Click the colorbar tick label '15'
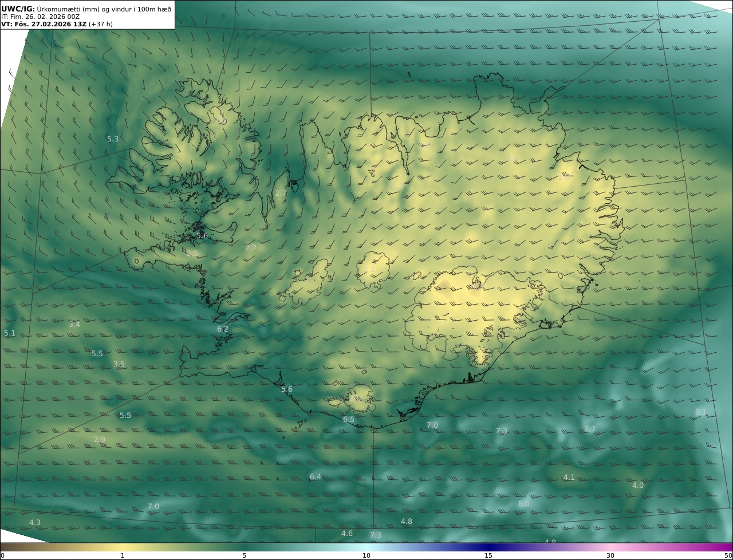The height and width of the screenshot is (560, 733). [x=488, y=555]
